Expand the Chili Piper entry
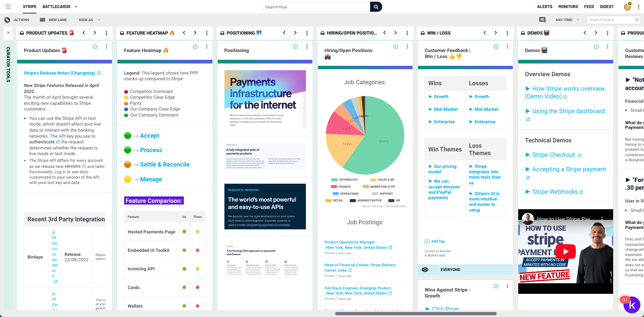644x317 pixels. click(442, 308)
